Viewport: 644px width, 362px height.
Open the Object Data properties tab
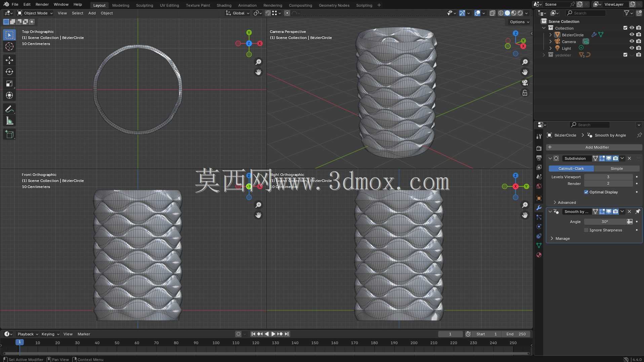coord(539,245)
